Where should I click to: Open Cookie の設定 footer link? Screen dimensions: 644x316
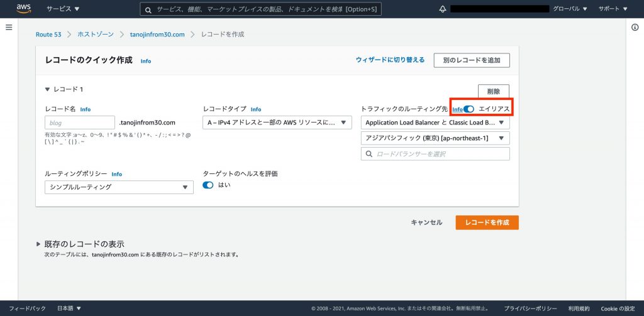pyautogui.click(x=618, y=308)
